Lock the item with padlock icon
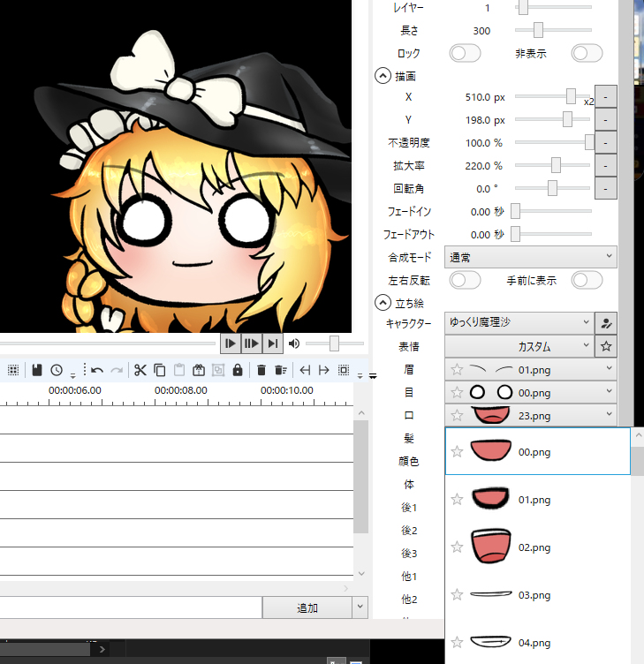 click(238, 370)
